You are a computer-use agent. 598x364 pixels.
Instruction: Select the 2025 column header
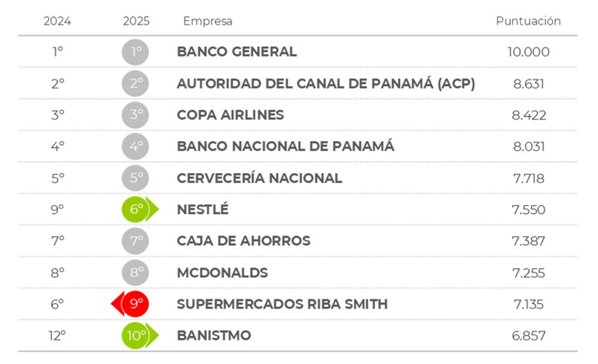click(x=136, y=21)
